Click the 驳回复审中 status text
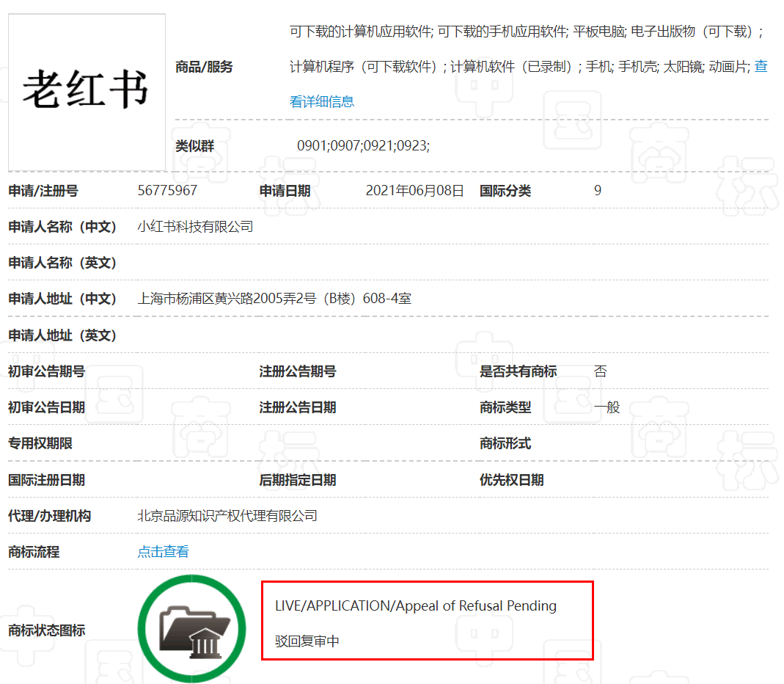Viewport: 784px width, 684px height. click(307, 641)
